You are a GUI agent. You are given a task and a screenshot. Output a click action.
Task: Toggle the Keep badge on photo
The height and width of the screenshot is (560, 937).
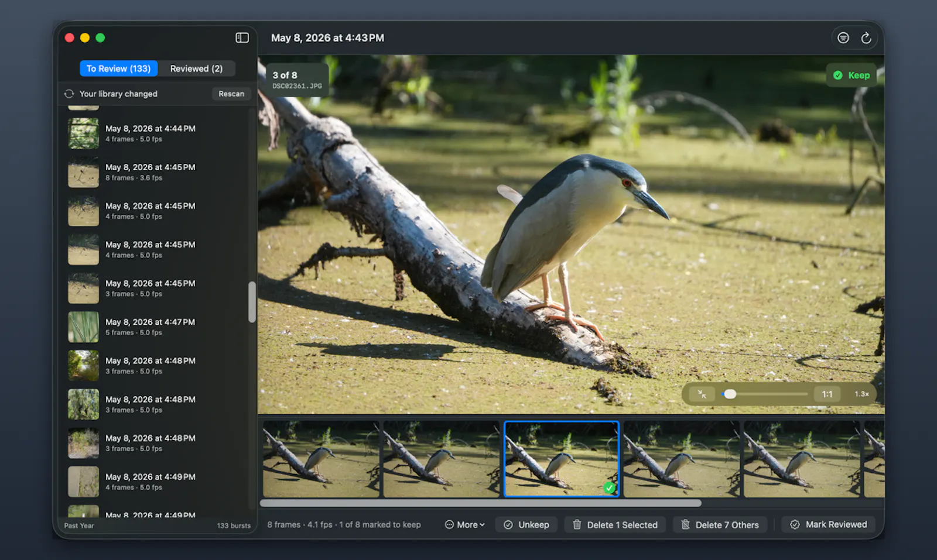851,75
